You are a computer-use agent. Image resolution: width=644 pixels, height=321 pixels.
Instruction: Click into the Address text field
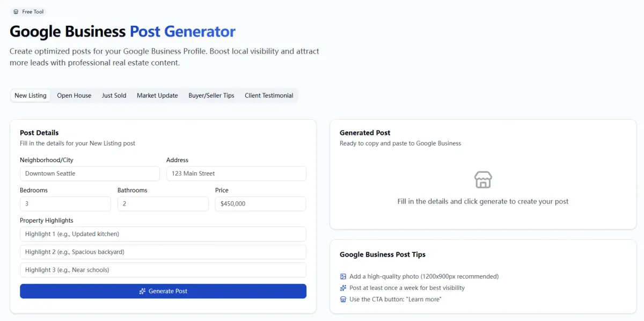(x=236, y=173)
